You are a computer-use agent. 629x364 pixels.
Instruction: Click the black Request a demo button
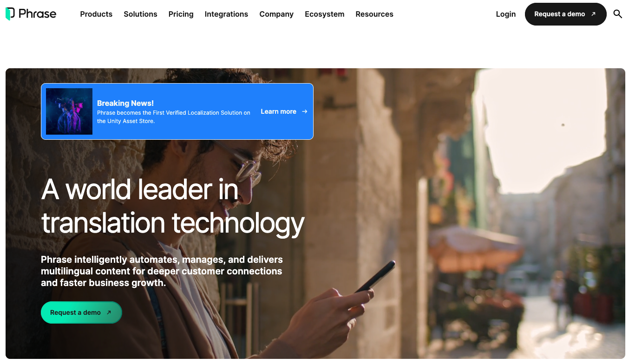coord(565,14)
